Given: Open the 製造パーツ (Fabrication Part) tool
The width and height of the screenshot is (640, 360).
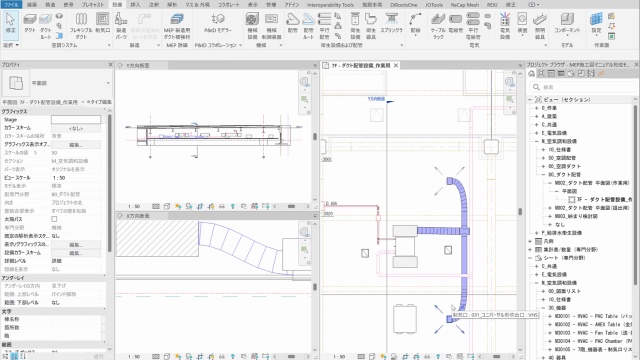Looking at the screenshot, I should (121, 26).
